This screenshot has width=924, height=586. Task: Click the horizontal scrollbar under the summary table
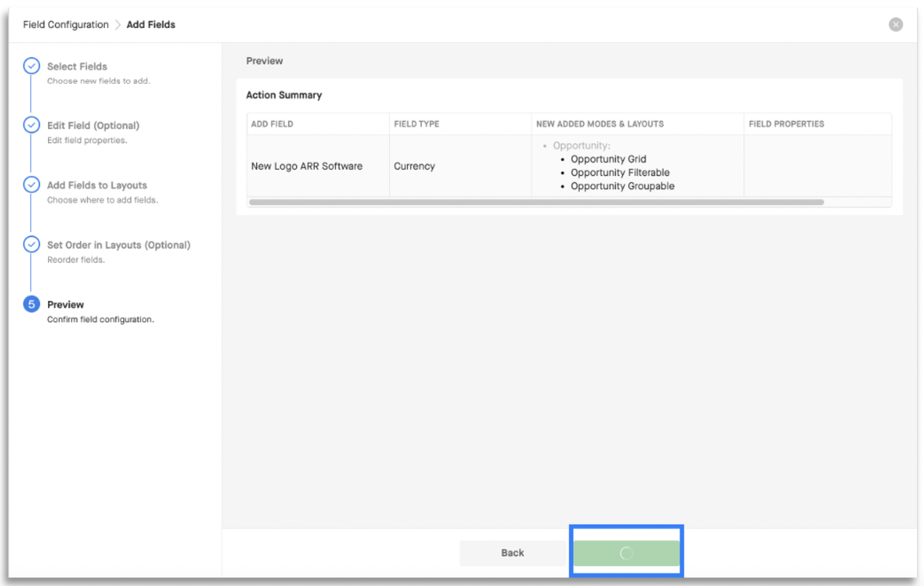537,202
